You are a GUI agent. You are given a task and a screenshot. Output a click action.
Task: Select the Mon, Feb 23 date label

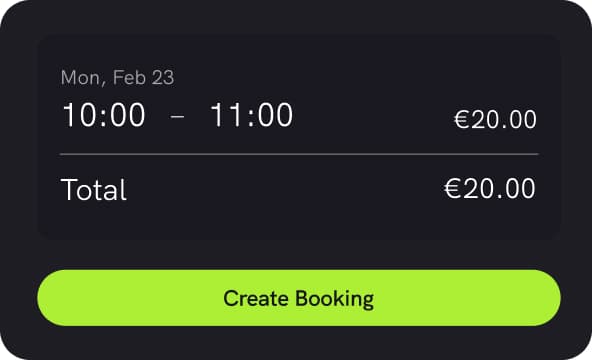click(x=117, y=78)
